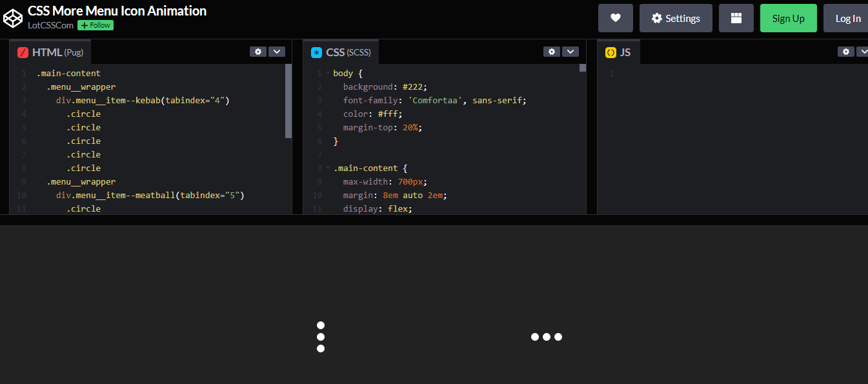Click the CodePen logo icon
The image size is (868, 384).
13,17
